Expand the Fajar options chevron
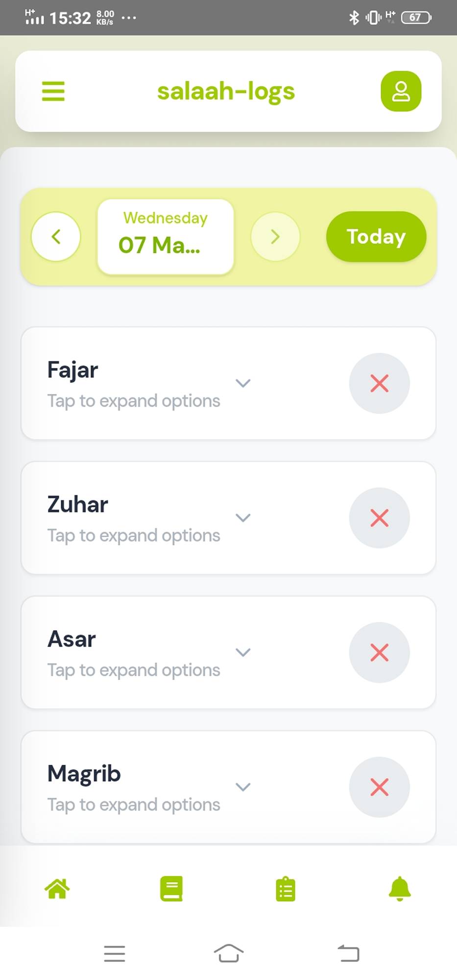Viewport: 457px width, 980px height. click(x=243, y=383)
